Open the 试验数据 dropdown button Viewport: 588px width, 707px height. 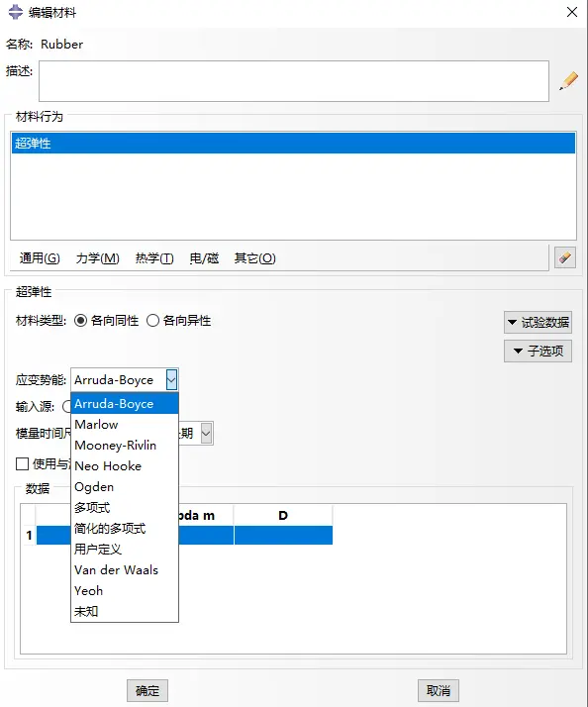coord(538,323)
